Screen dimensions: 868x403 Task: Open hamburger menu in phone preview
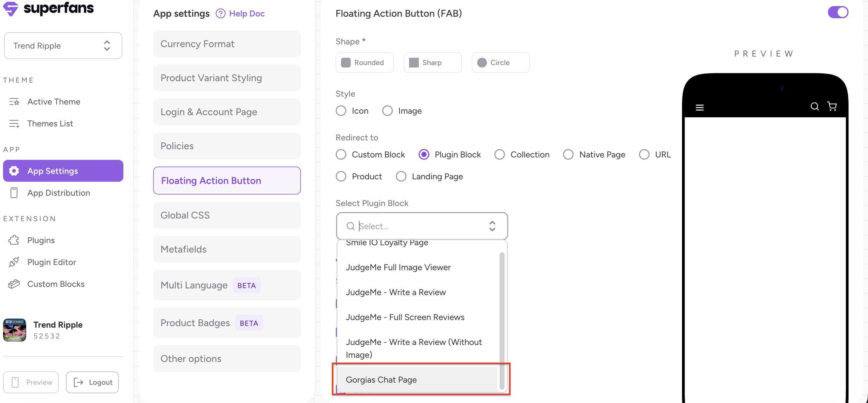(x=700, y=108)
